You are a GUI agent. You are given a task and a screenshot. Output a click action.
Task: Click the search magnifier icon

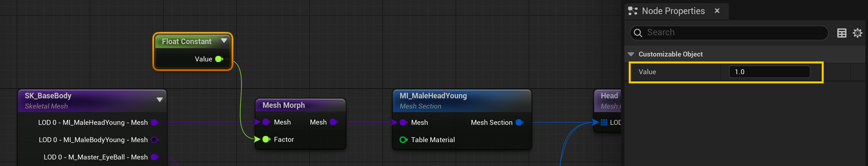pyautogui.click(x=638, y=33)
